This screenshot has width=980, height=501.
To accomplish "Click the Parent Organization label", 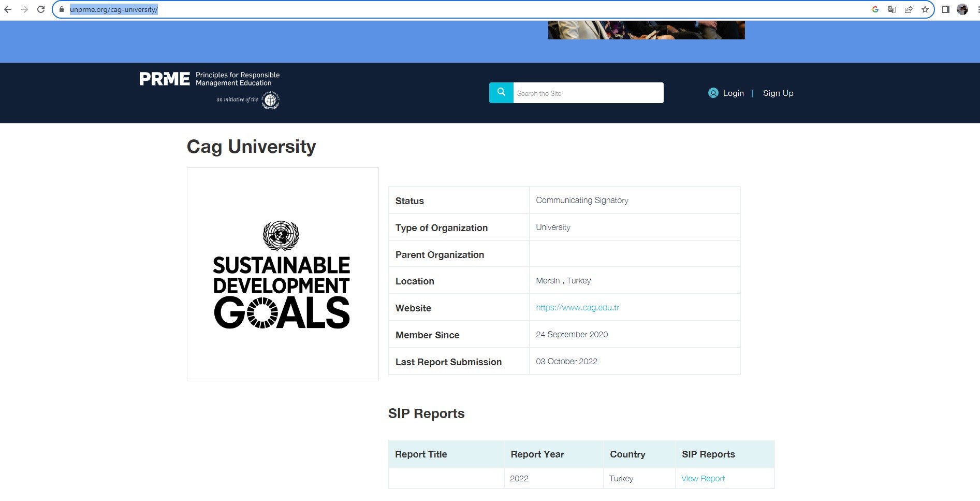I will (440, 255).
